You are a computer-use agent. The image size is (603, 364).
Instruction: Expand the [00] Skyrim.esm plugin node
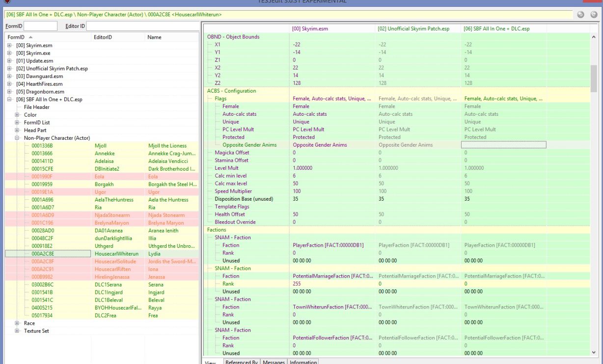pyautogui.click(x=9, y=45)
